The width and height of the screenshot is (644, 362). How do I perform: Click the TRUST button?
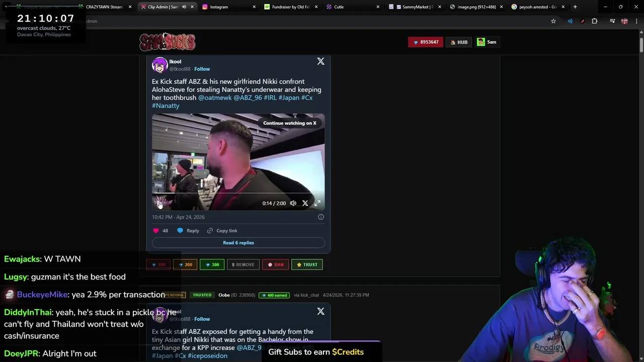[307, 264]
